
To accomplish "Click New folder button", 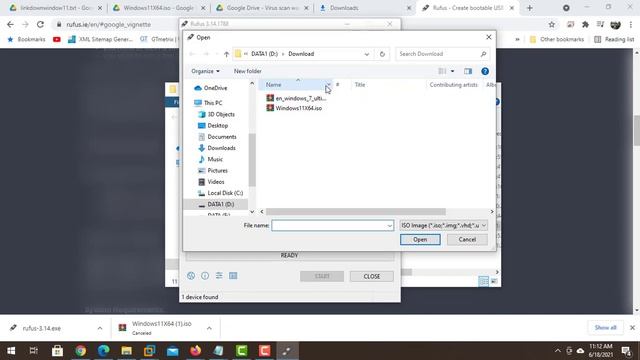I will coord(247,71).
